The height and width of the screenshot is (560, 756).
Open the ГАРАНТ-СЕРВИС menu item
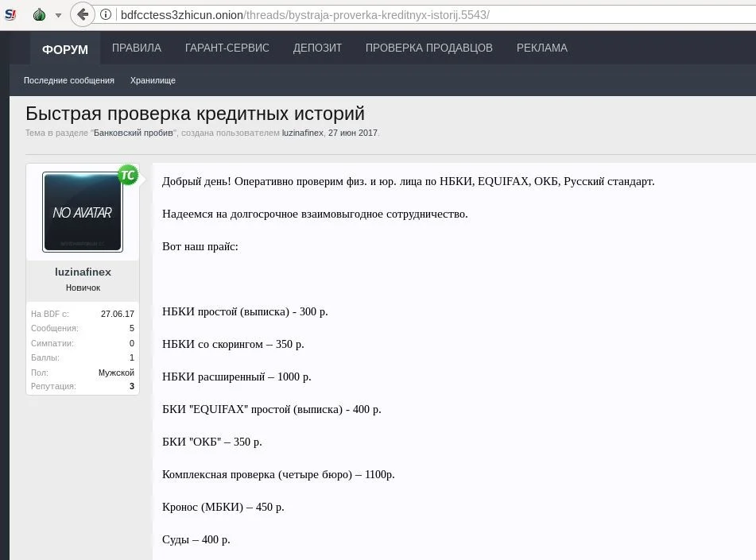(x=227, y=48)
